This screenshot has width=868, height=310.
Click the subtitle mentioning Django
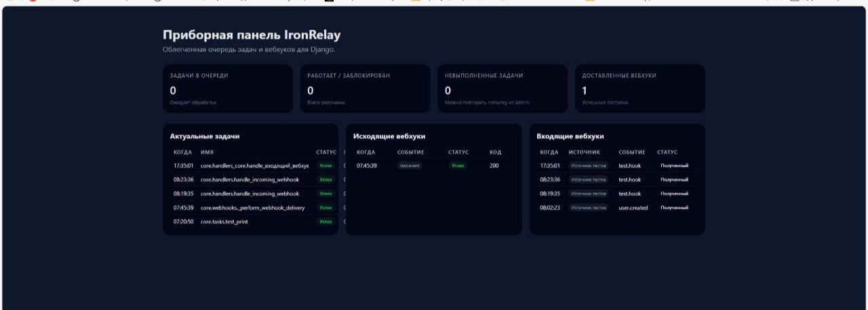tap(249, 50)
